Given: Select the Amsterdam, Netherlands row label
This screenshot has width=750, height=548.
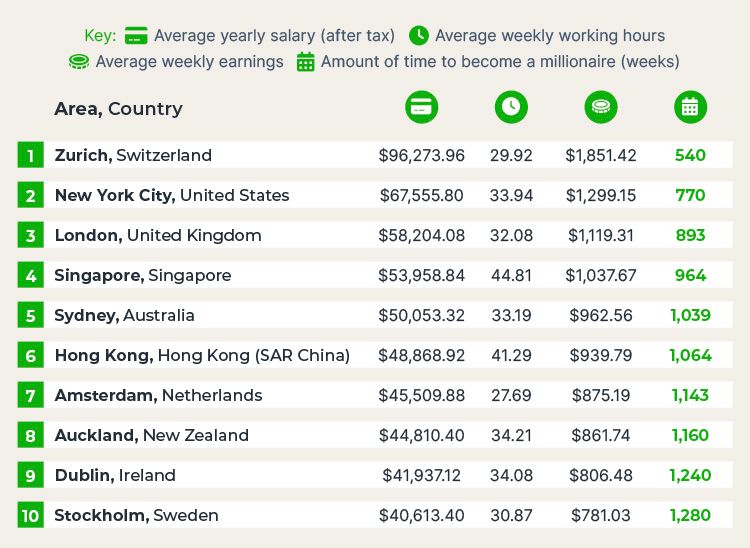Looking at the screenshot, I should (158, 395).
